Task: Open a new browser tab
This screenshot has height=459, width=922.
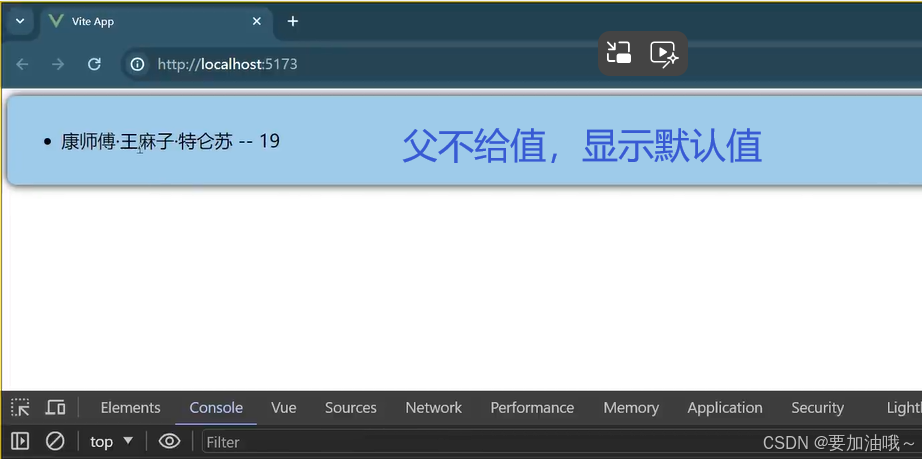Action: (292, 21)
